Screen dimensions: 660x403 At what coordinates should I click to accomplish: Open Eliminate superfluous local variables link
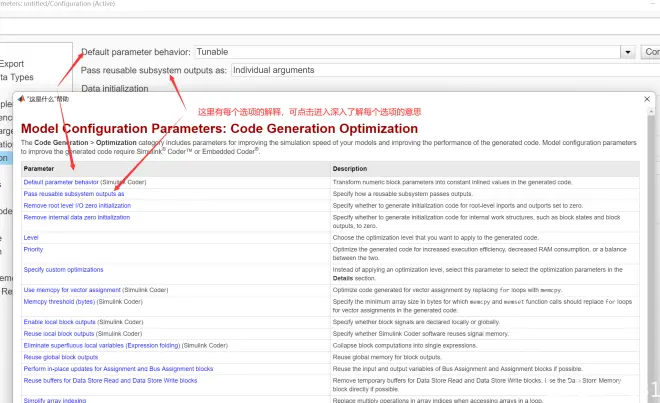pos(102,345)
